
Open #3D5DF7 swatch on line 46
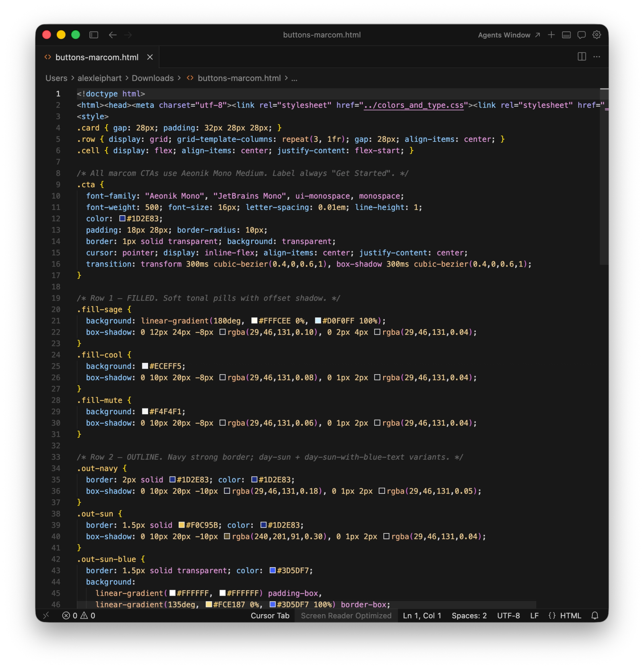pyautogui.click(x=272, y=605)
